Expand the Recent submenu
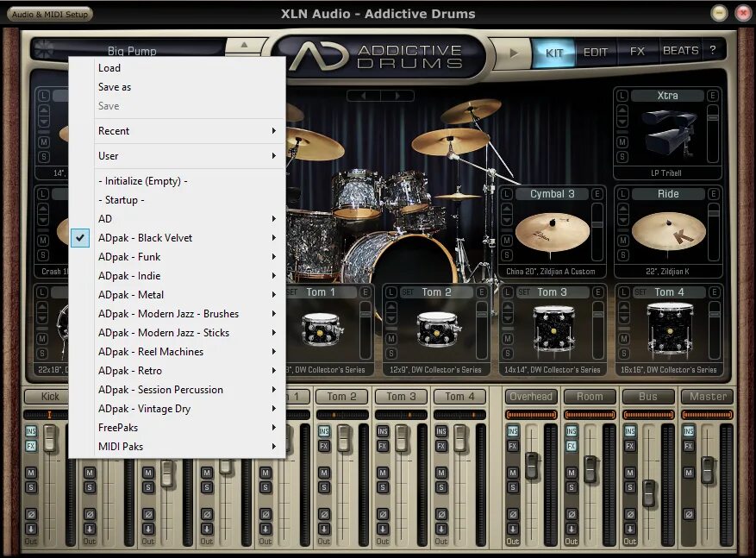Image resolution: width=756 pixels, height=558 pixels. pyautogui.click(x=188, y=131)
